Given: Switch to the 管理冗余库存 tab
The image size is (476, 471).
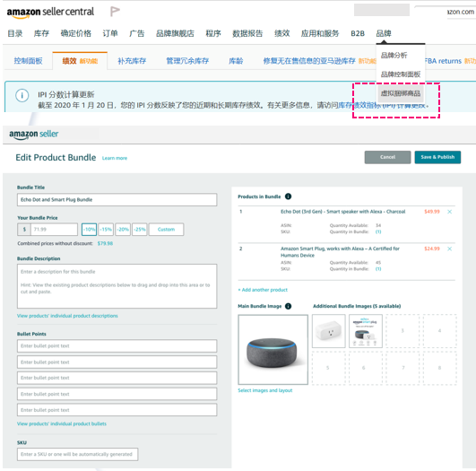Looking at the screenshot, I should click(x=187, y=61).
